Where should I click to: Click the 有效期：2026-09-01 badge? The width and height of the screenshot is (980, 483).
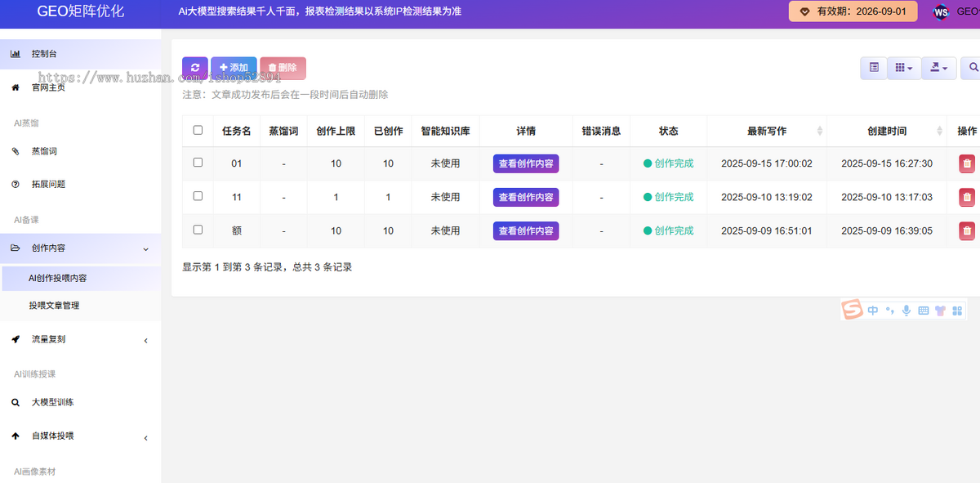(853, 11)
